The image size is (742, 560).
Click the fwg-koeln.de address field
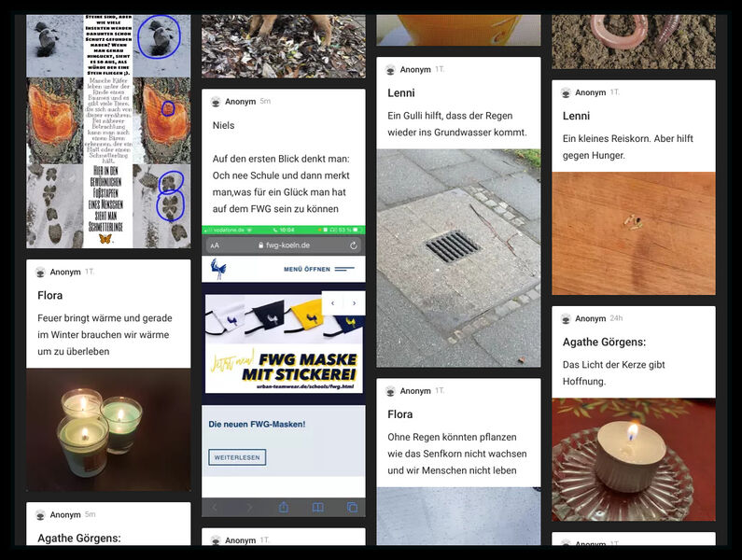click(x=284, y=245)
